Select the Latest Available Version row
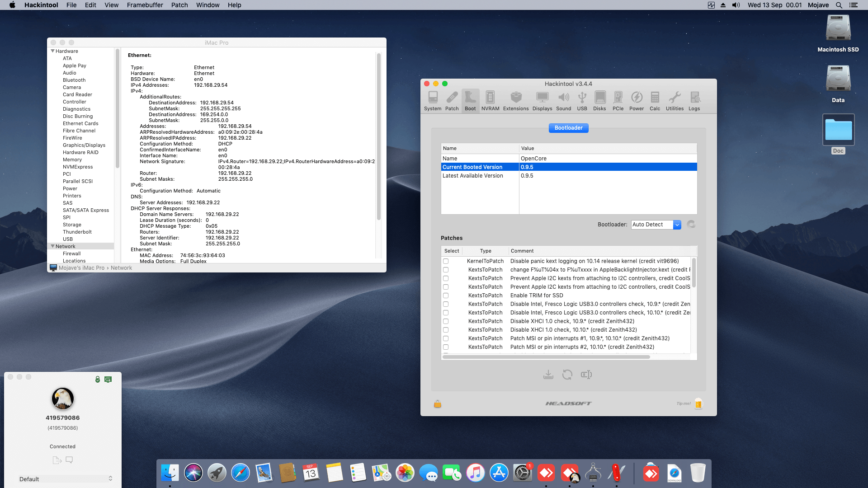The image size is (868, 488). 569,176
